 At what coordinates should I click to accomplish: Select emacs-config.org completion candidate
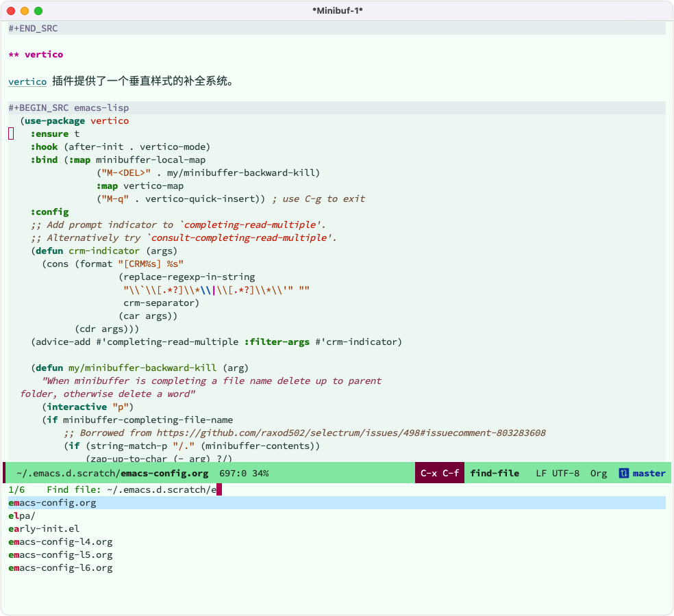point(337,503)
